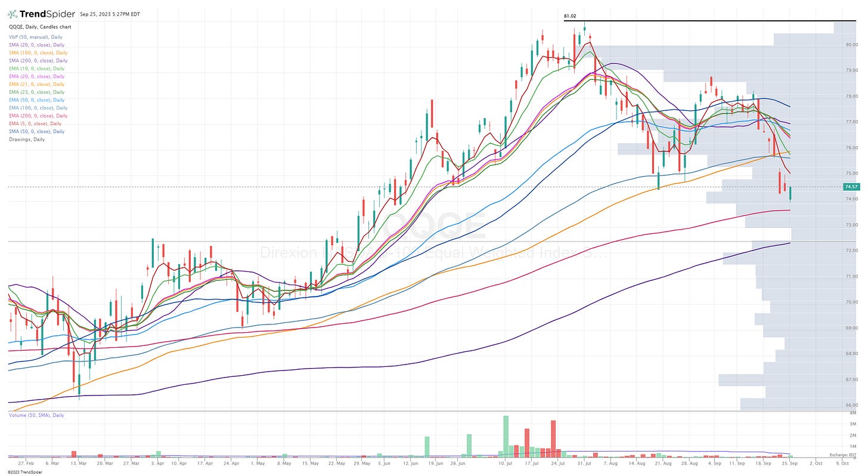Click the 76.00 price axis label

coord(851,148)
